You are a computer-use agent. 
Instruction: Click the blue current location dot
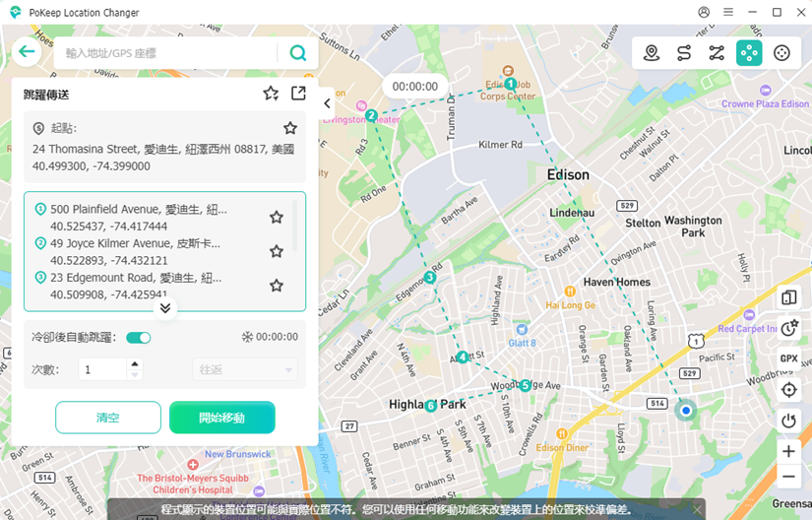(686, 411)
